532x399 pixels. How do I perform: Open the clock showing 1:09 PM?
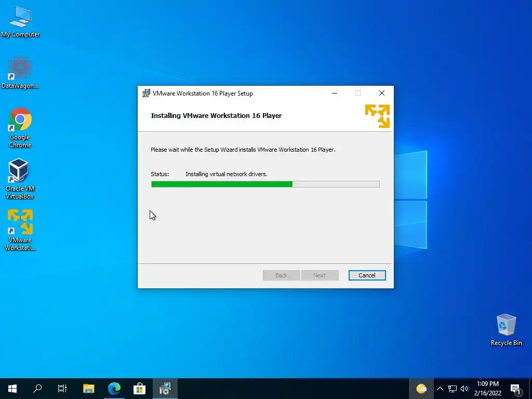pyautogui.click(x=487, y=389)
